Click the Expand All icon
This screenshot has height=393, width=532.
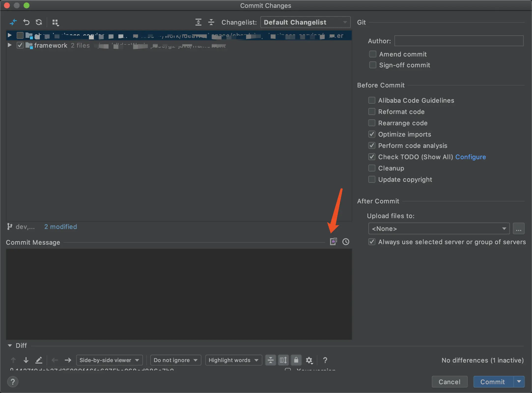click(198, 22)
